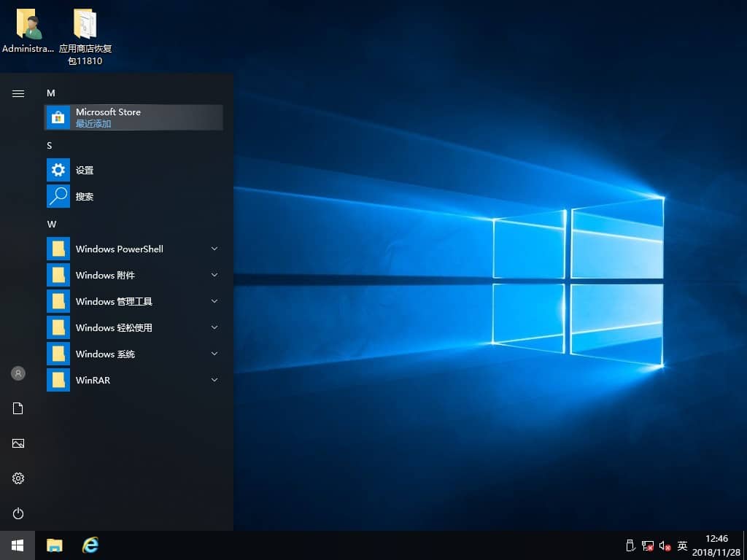Image resolution: width=747 pixels, height=560 pixels.
Task: Unmute audio via the speaker tray icon
Action: (x=664, y=545)
